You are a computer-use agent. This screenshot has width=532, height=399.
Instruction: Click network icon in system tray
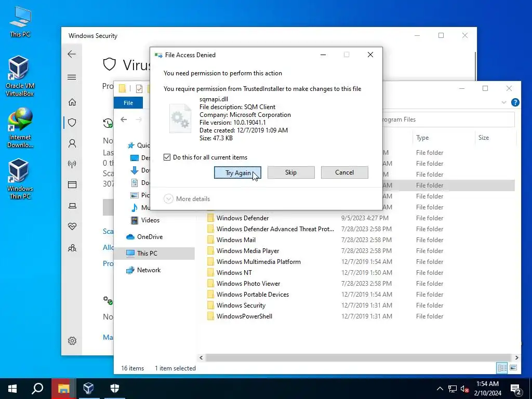pos(453,389)
